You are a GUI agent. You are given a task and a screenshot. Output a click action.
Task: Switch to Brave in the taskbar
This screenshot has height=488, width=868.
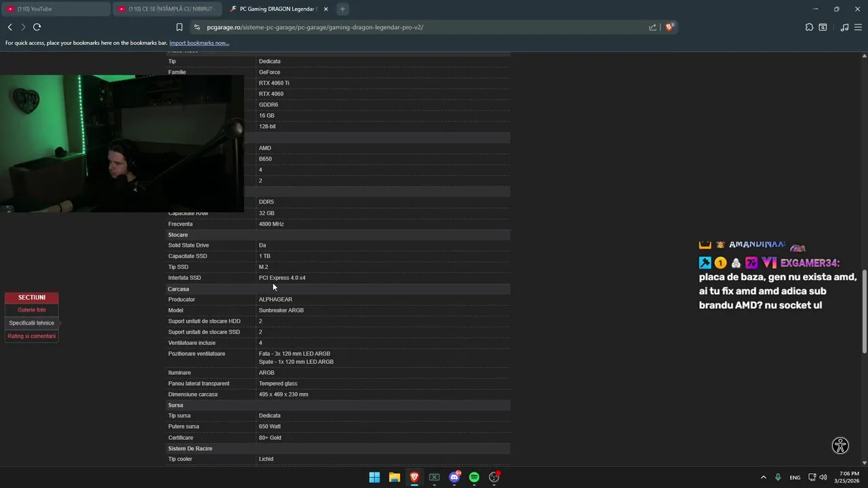coord(414,477)
